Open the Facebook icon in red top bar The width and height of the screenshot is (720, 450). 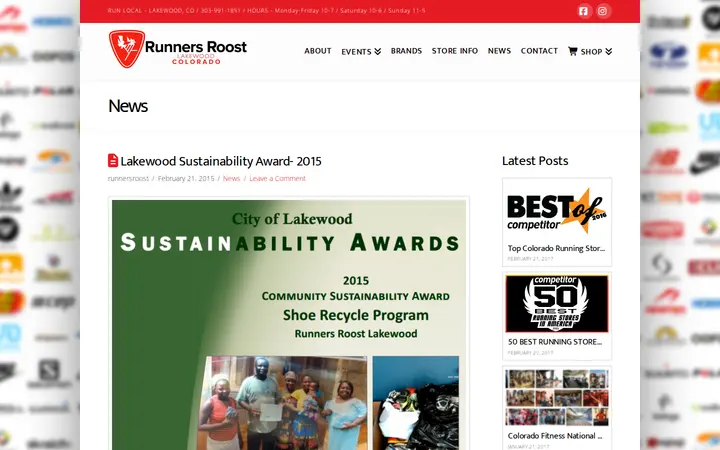coord(583,11)
